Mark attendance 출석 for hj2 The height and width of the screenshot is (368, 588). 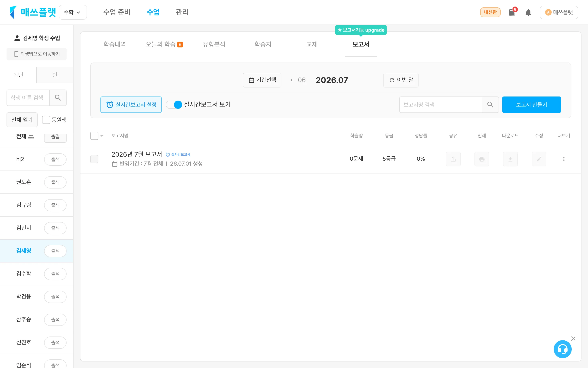55,159
